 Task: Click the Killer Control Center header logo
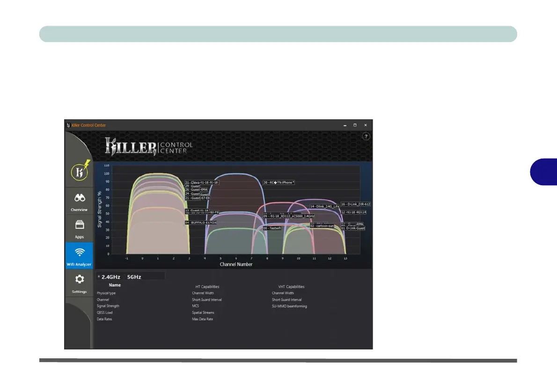(148, 146)
